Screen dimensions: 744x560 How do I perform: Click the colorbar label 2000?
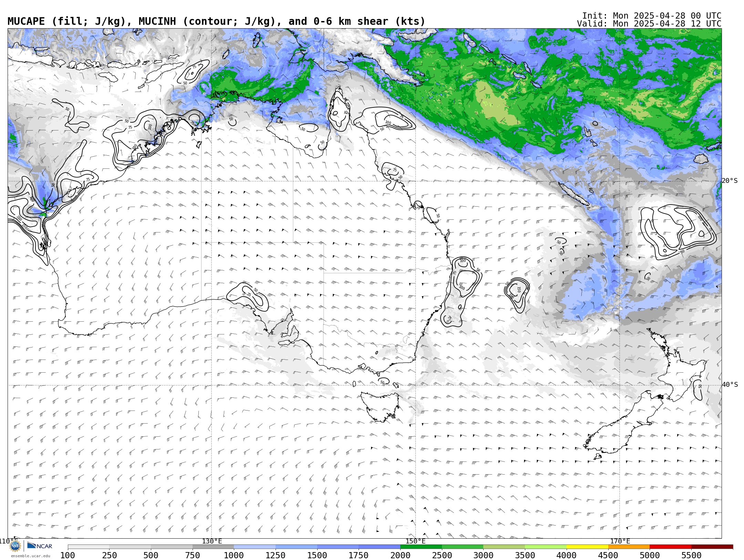[400, 556]
